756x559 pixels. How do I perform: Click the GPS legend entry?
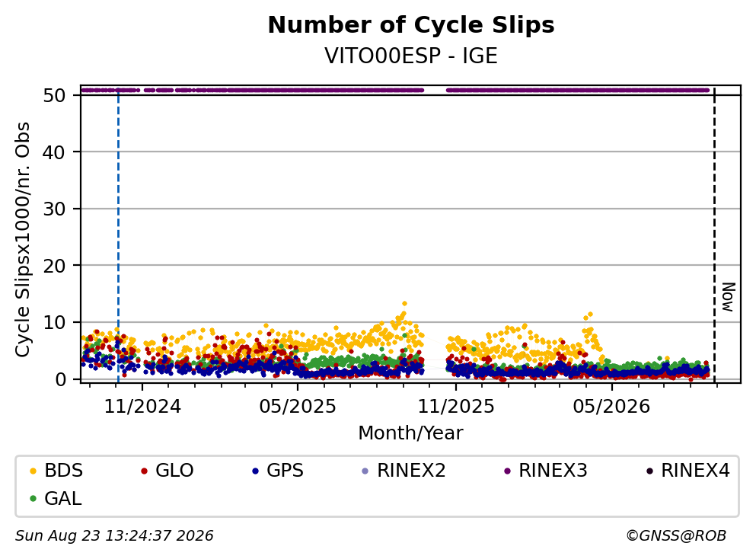click(x=278, y=470)
